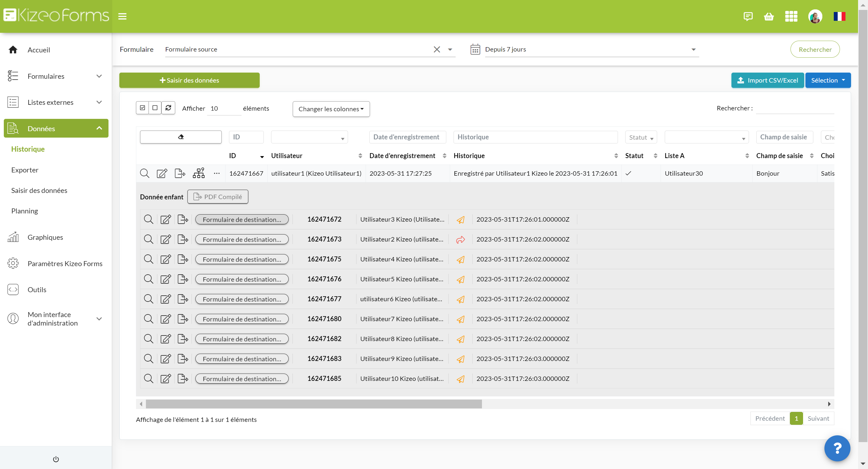View record 162471667 with magnifier

point(144,173)
